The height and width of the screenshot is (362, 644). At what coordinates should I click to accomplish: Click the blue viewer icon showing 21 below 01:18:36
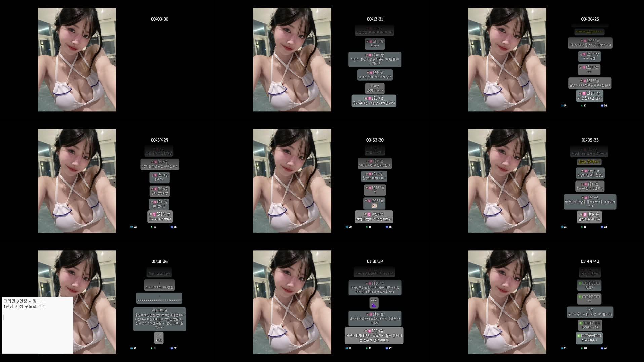pyautogui.click(x=132, y=348)
